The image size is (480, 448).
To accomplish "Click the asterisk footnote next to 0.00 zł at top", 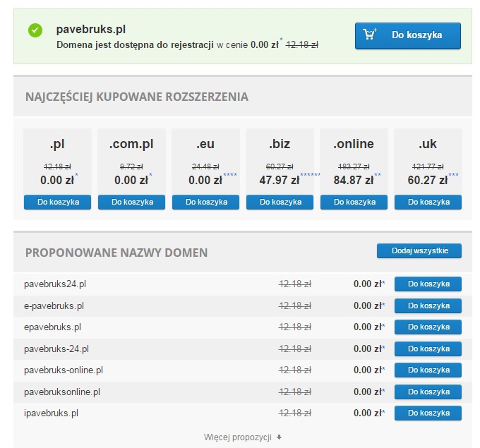I will pos(281,40).
